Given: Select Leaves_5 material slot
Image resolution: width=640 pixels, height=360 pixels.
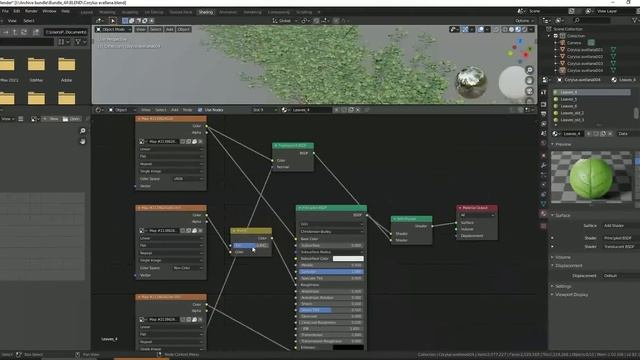Looking at the screenshot, I should [592, 99].
